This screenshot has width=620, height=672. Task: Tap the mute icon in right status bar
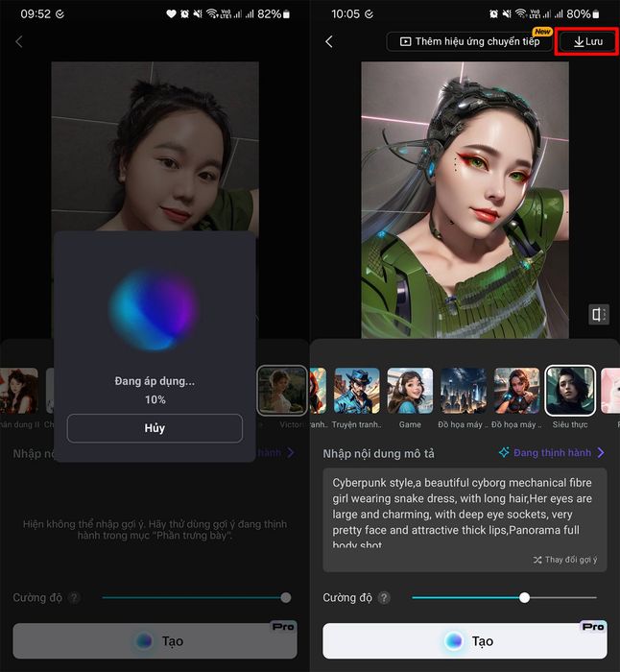tap(507, 14)
